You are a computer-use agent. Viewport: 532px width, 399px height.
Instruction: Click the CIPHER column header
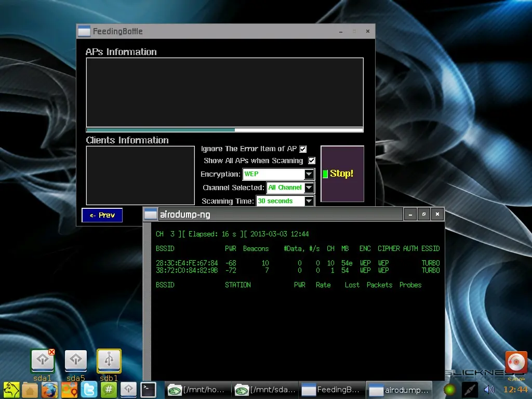(389, 249)
